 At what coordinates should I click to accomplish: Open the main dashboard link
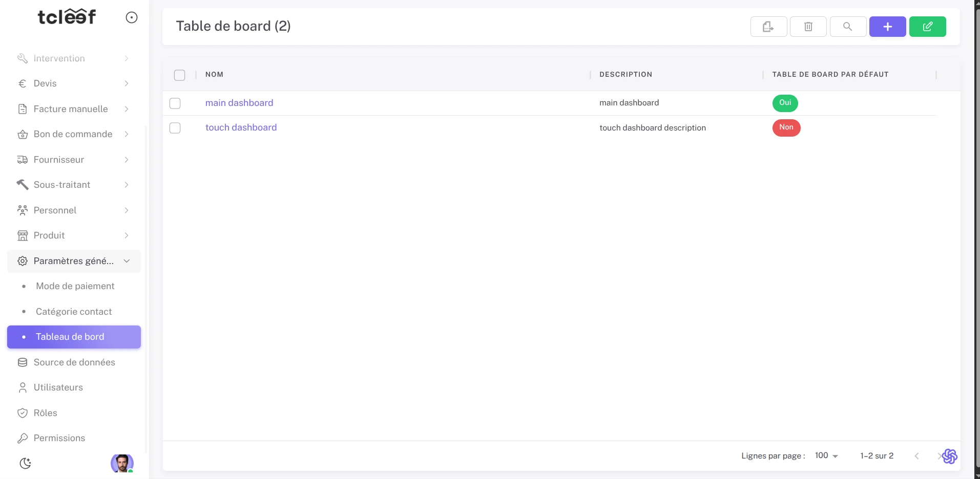tap(239, 103)
